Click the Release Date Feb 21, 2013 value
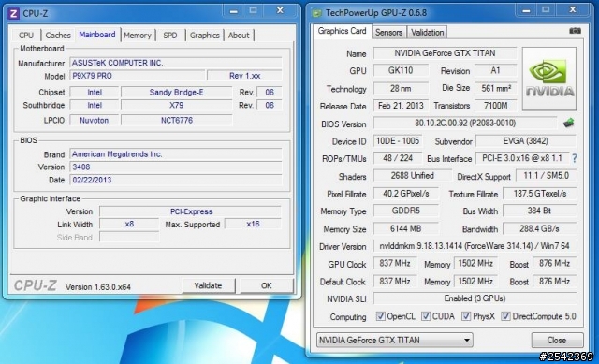This screenshot has height=364, width=599. coord(401,106)
